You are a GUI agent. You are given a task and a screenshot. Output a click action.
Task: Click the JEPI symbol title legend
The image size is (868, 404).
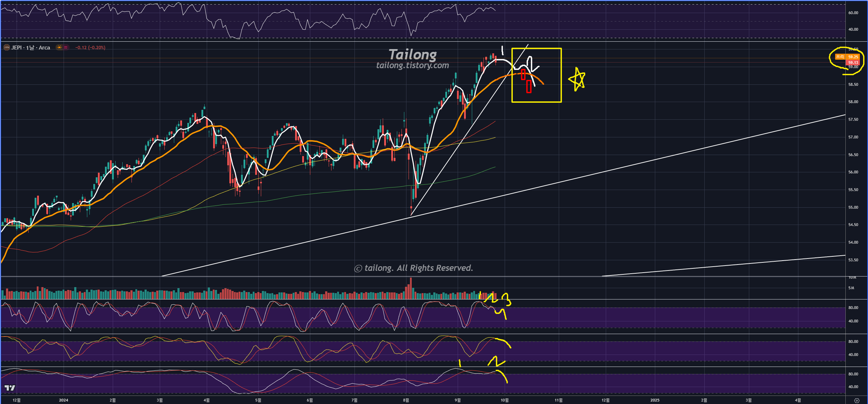click(x=31, y=47)
